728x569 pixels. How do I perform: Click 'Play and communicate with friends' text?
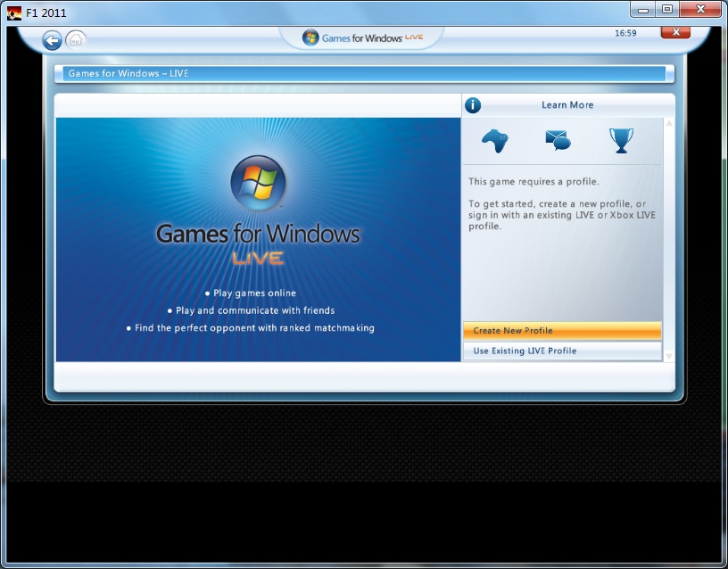[x=255, y=310]
